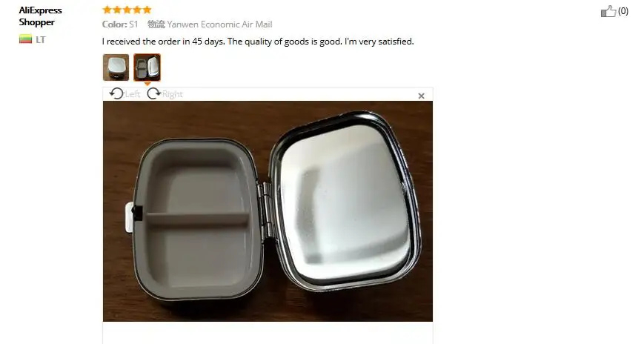Click "Yanwen Economic Air Mail" shipping text

click(x=219, y=24)
